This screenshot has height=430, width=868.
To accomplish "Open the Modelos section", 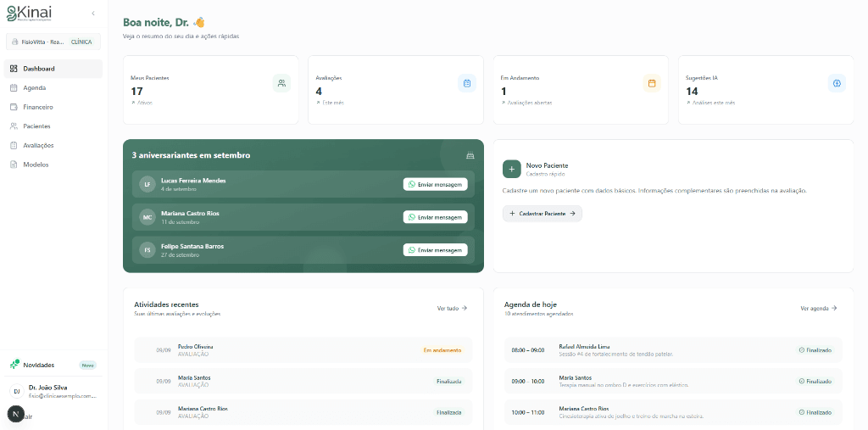I will [x=53, y=165].
